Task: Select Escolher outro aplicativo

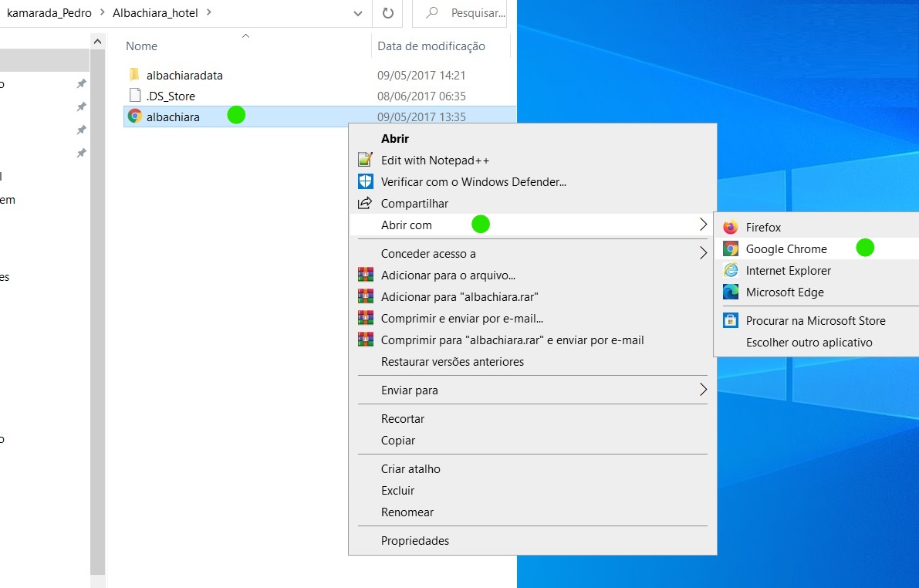Action: (x=809, y=343)
